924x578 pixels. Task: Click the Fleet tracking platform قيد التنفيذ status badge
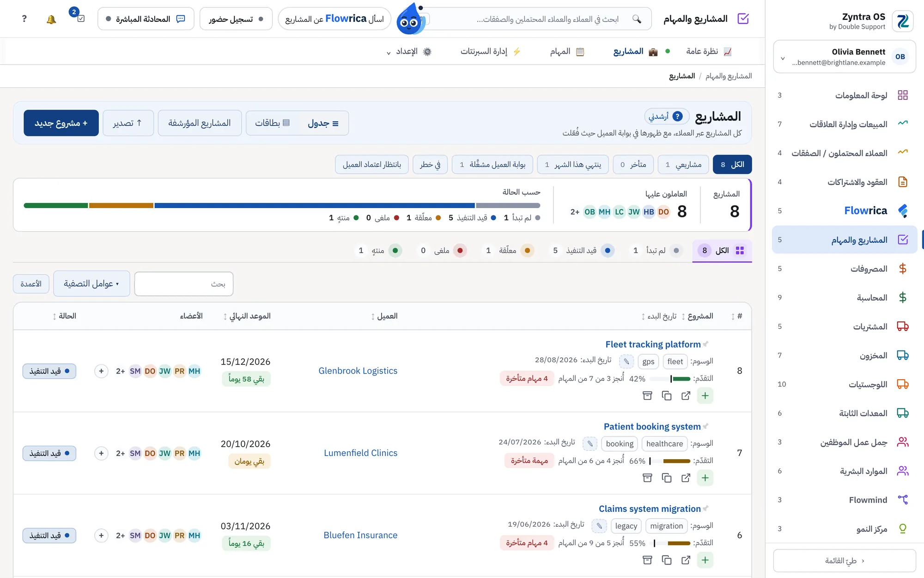click(x=49, y=371)
